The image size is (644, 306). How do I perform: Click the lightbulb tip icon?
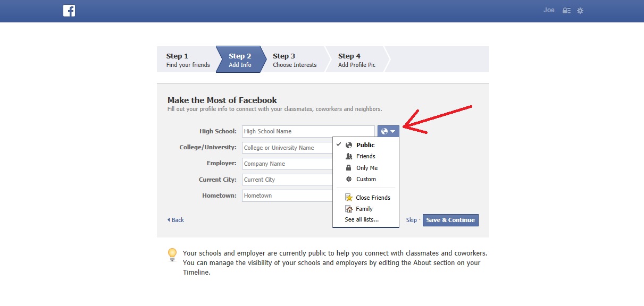[x=172, y=254]
